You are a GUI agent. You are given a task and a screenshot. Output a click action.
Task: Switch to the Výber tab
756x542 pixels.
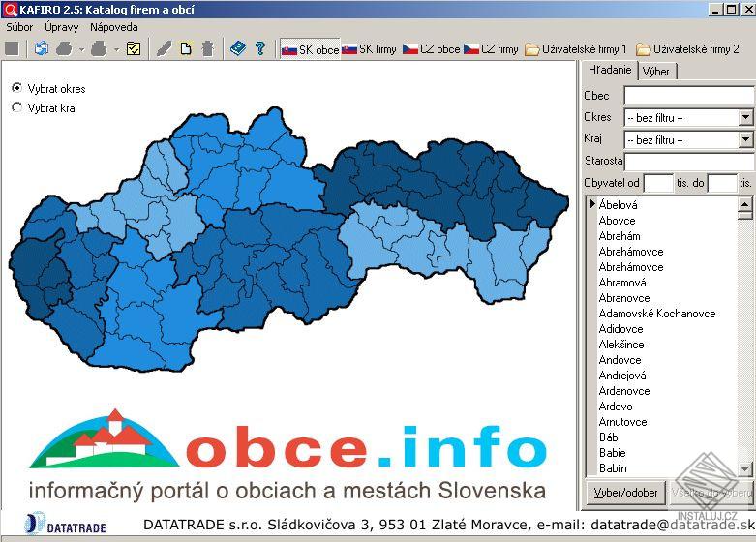(x=656, y=72)
